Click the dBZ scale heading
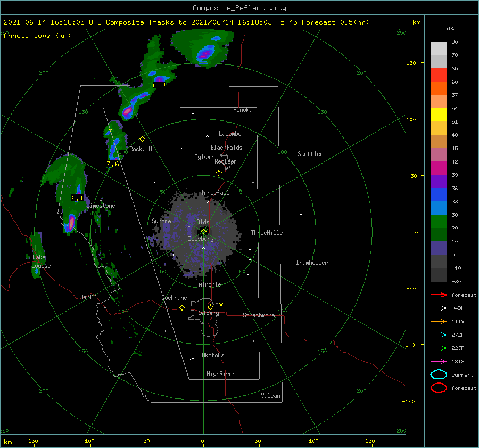The height and width of the screenshot is (448, 479). (451, 29)
